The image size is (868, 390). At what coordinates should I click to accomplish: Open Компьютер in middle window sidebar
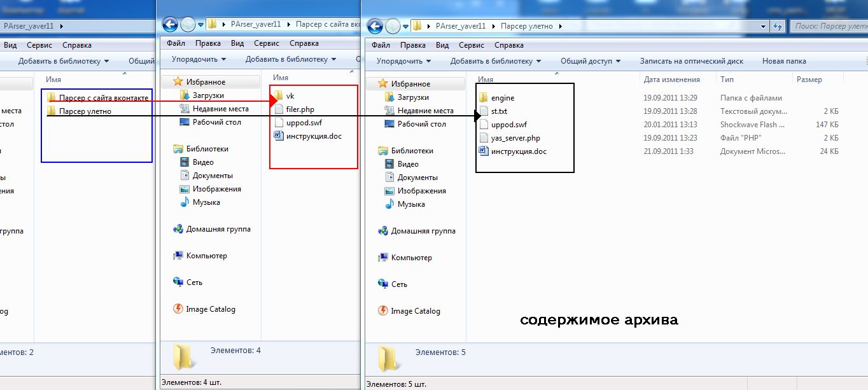[x=200, y=256]
